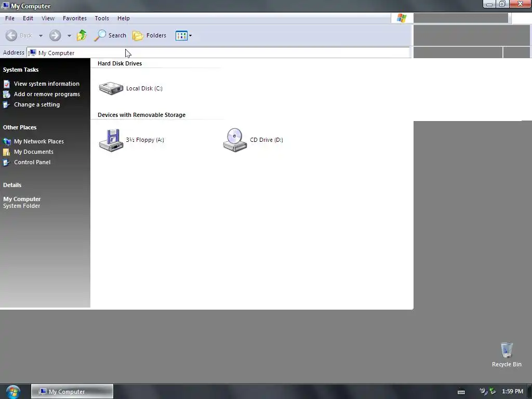Click the Control Panel icon

6,162
